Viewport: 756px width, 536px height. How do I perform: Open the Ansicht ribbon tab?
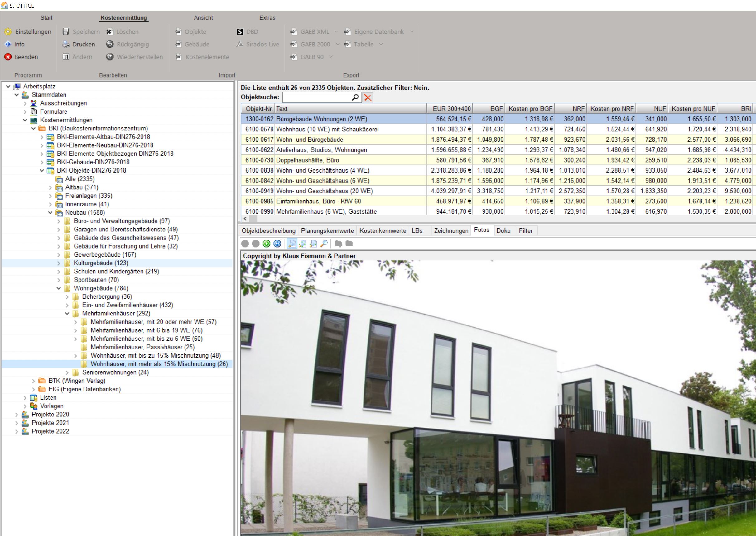pyautogui.click(x=203, y=18)
